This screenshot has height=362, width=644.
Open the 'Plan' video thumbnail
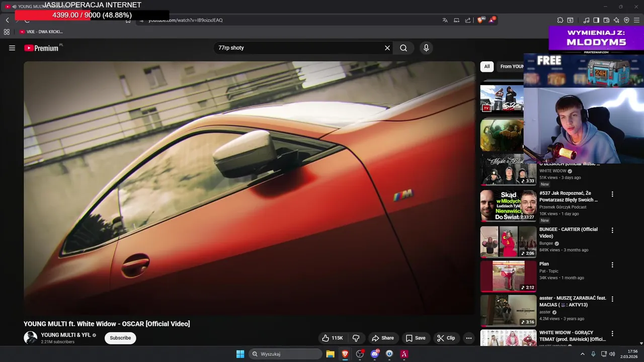(508, 276)
